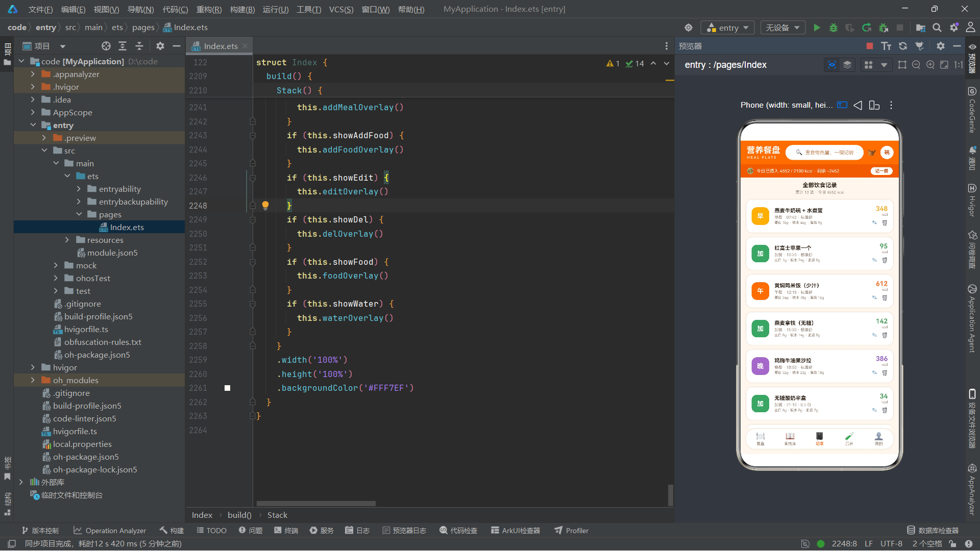This screenshot has height=551, width=980.
Task: Expand the oh_modules folder
Action: click(x=33, y=380)
